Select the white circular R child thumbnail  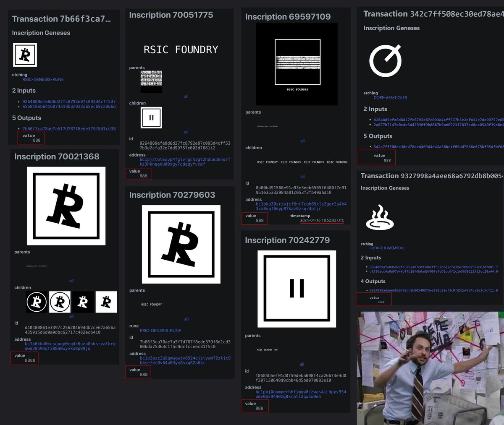pos(60,302)
